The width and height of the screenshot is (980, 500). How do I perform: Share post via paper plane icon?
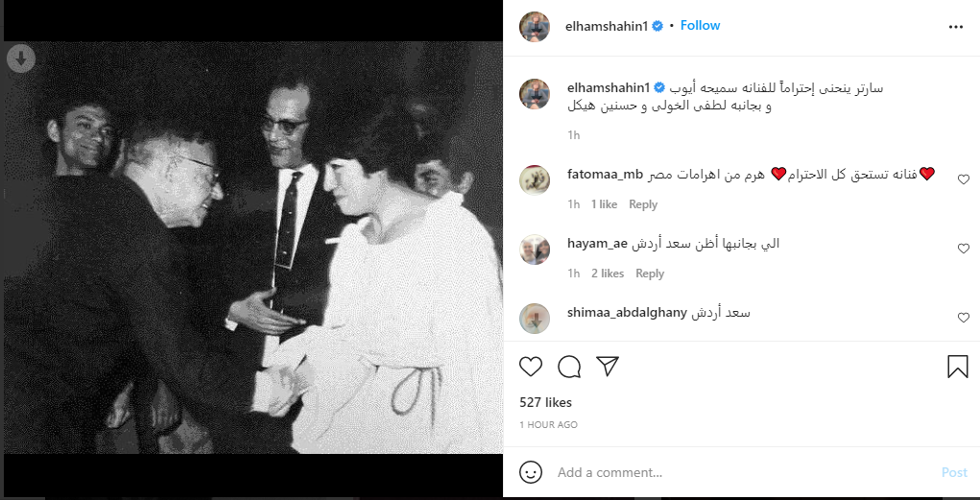[607, 367]
